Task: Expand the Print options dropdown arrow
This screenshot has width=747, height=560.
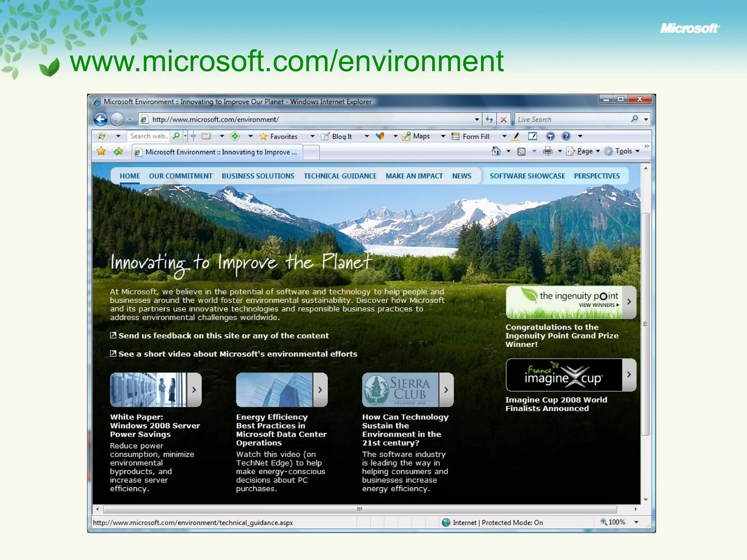Action: click(x=560, y=151)
